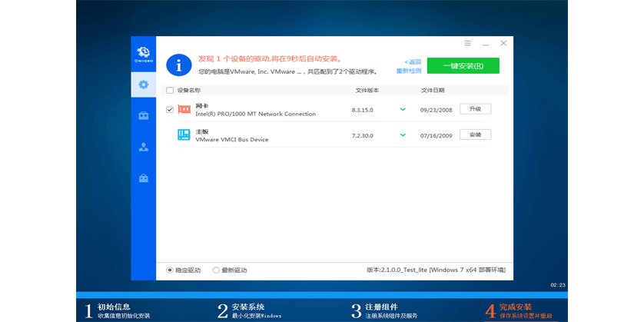Uncheck the 网卡 network card checkbox
The height and width of the screenshot is (322, 644).
click(x=170, y=109)
